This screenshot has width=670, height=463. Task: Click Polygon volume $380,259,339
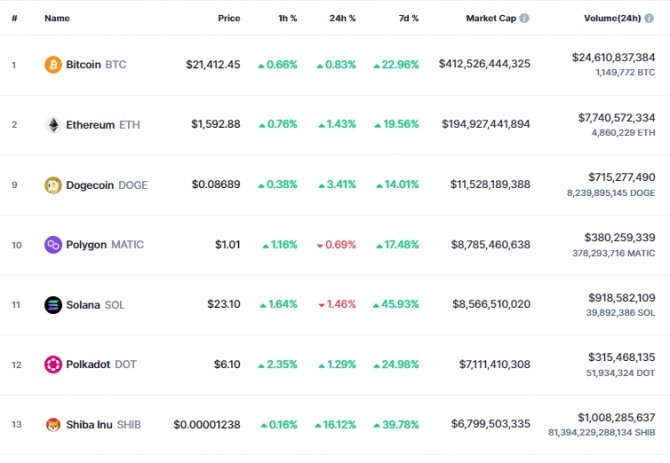(x=620, y=237)
